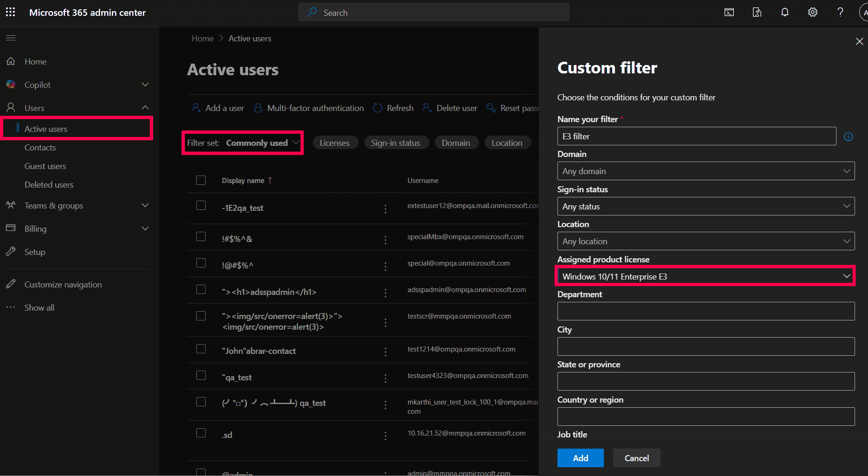Click the Multi-factor authentication lock icon
The image size is (868, 476).
pos(258,107)
